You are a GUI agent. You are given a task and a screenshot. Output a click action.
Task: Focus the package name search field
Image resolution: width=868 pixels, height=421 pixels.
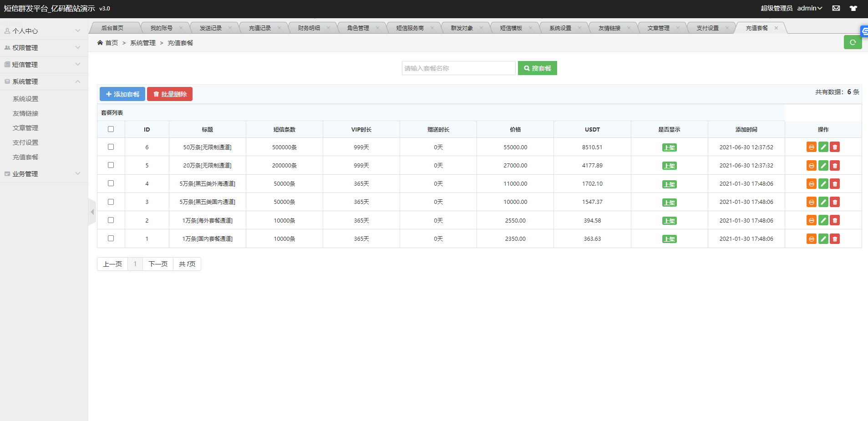pyautogui.click(x=458, y=68)
